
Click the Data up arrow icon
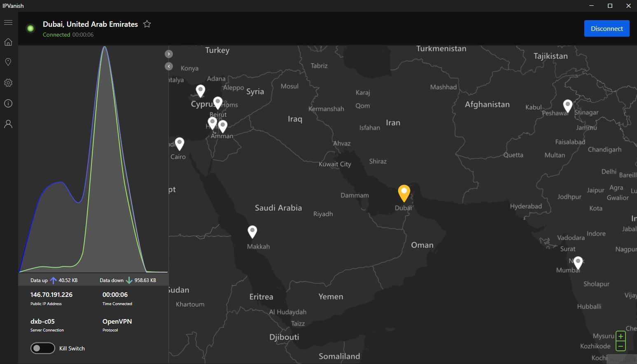tap(53, 280)
